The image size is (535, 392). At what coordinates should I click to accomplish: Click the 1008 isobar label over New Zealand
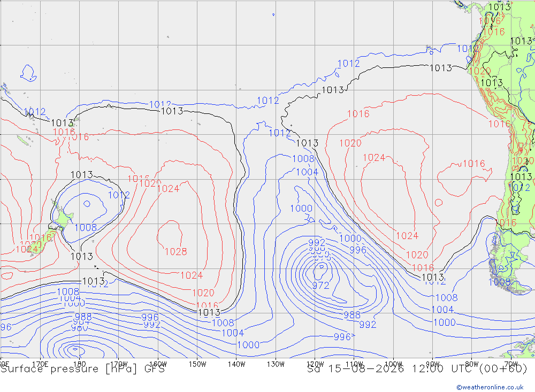click(x=86, y=228)
